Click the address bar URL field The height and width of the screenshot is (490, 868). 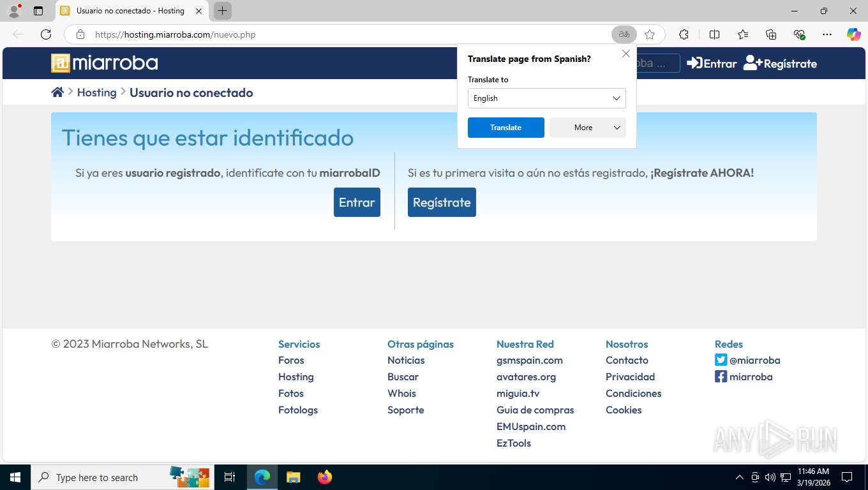pos(351,34)
